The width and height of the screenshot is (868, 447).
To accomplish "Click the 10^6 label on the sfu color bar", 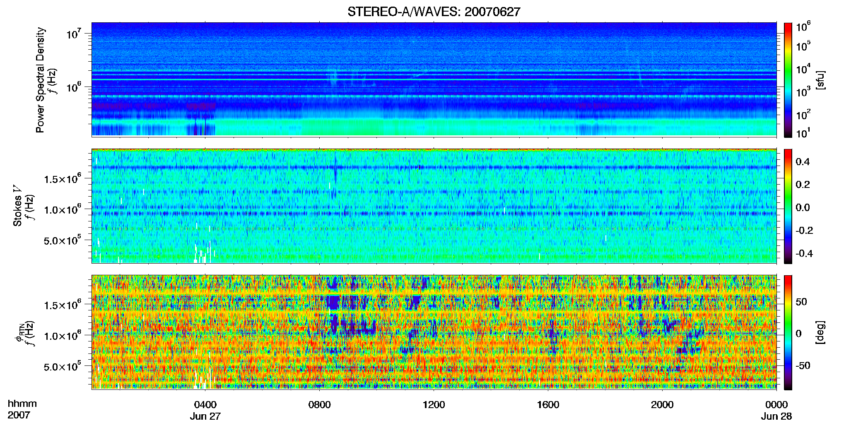I will pyautogui.click(x=803, y=26).
